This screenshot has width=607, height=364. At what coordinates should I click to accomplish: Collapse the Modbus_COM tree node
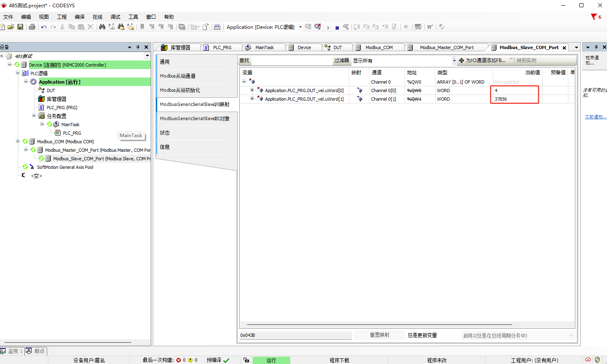point(18,141)
